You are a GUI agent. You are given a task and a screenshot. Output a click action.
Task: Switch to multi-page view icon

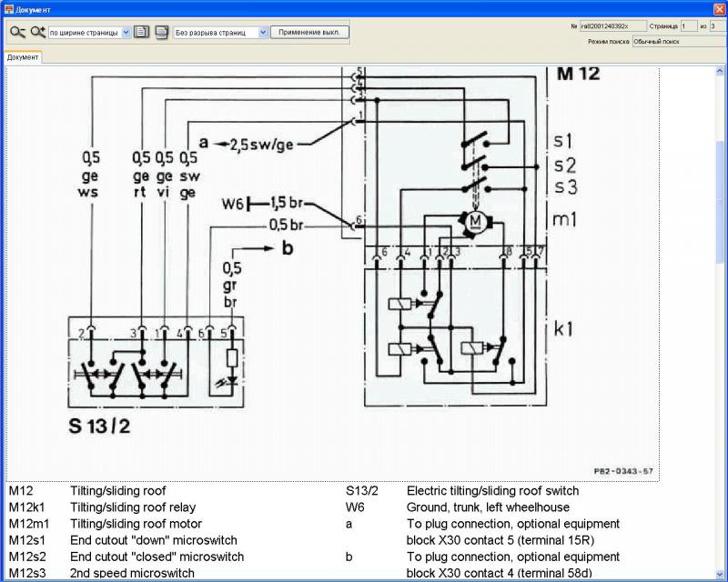click(161, 32)
